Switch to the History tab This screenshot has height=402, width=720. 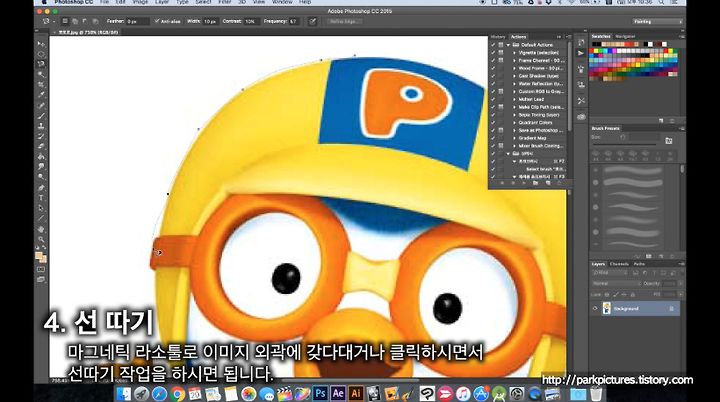[498, 37]
